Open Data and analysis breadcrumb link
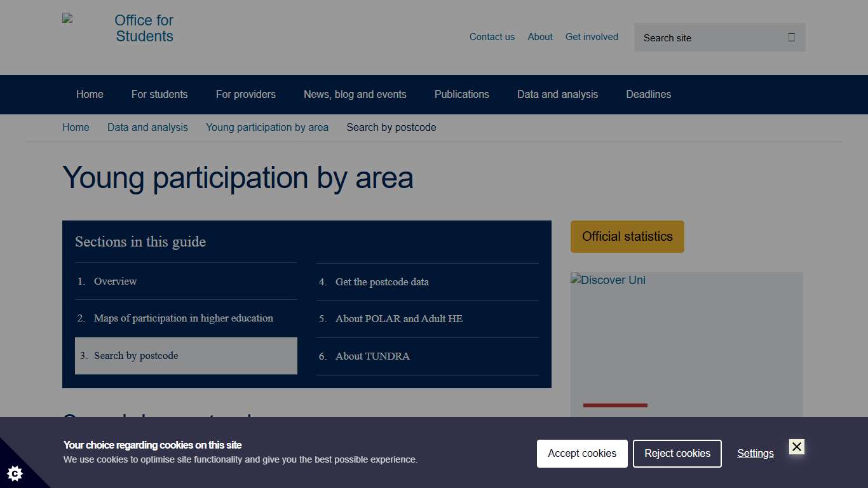The image size is (868, 488). pyautogui.click(x=147, y=127)
